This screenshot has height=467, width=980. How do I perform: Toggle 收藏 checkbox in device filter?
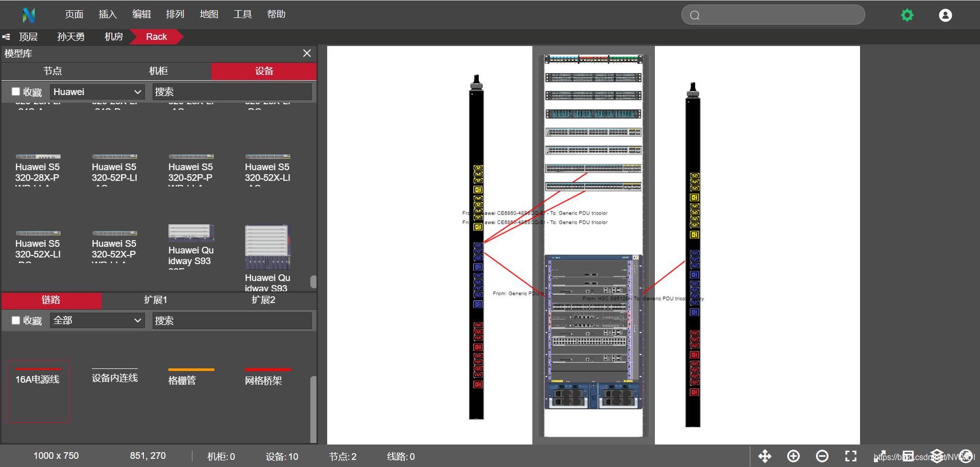[x=16, y=91]
